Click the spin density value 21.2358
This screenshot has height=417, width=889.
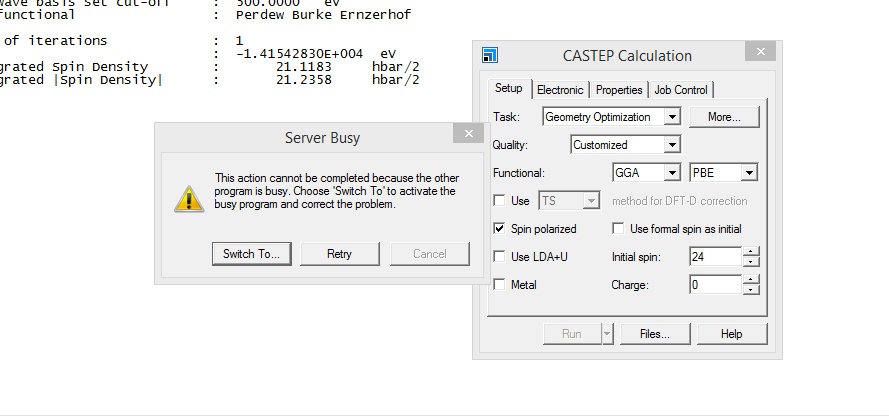(304, 80)
